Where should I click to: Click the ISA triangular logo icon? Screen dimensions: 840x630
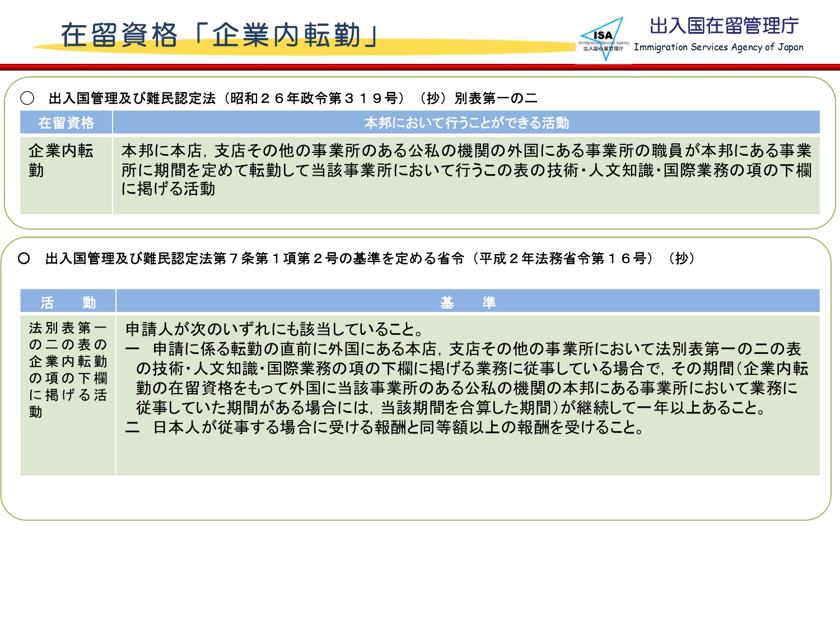click(603, 39)
